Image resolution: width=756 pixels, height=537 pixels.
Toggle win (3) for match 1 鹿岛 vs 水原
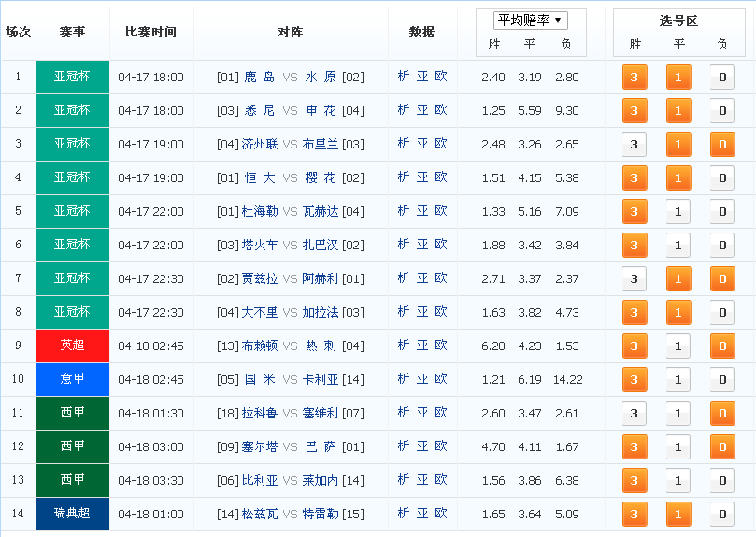pyautogui.click(x=635, y=78)
